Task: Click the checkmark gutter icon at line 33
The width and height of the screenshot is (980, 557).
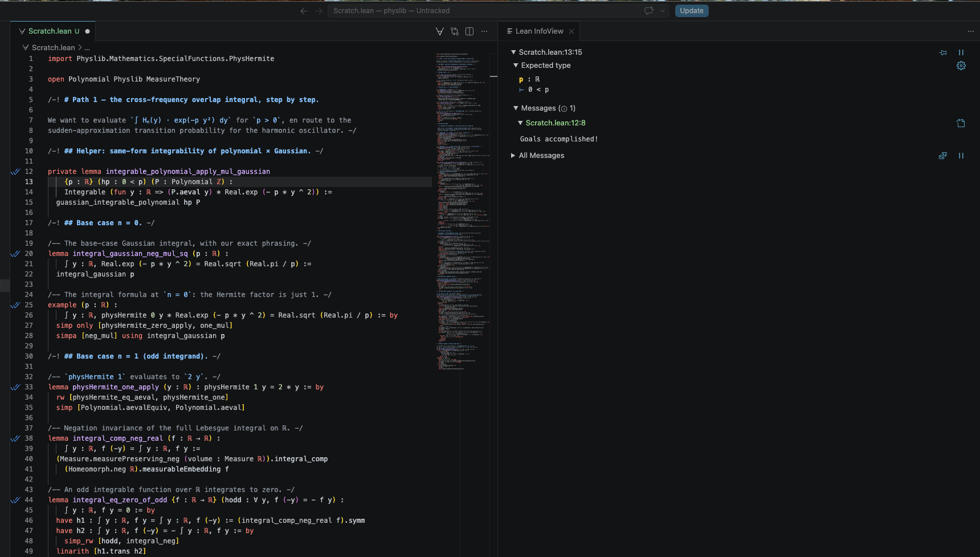Action: coord(15,387)
